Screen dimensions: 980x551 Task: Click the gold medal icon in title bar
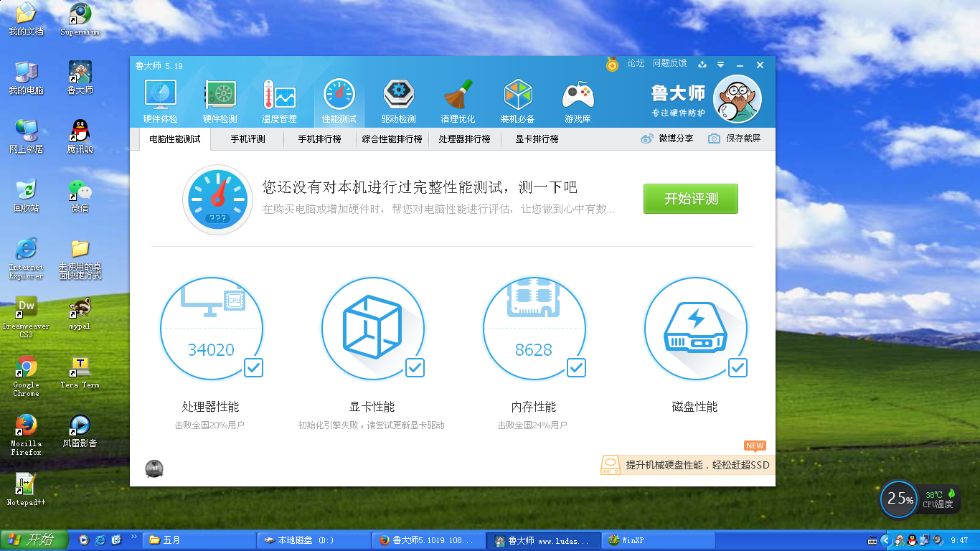(612, 65)
